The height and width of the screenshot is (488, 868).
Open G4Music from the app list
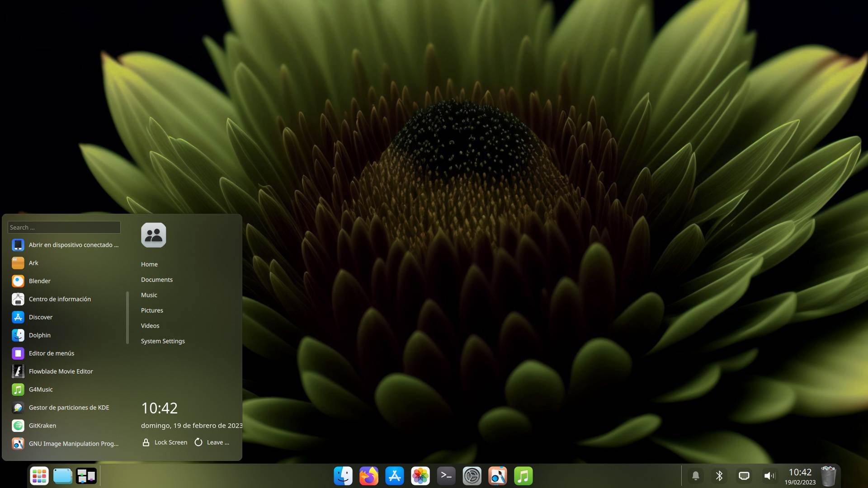click(x=66, y=389)
